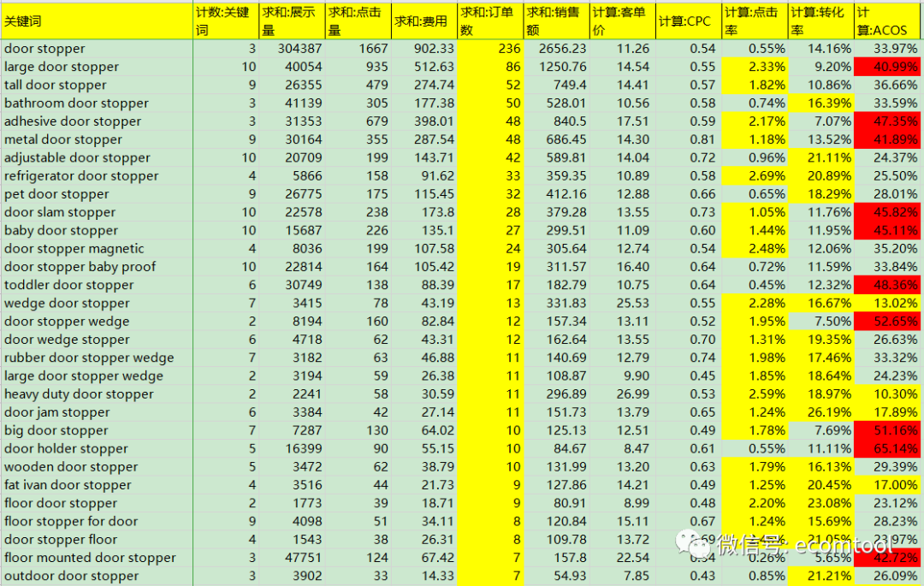Click the 'toddler door stopper' cell
The image size is (924, 586).
click(x=97, y=285)
